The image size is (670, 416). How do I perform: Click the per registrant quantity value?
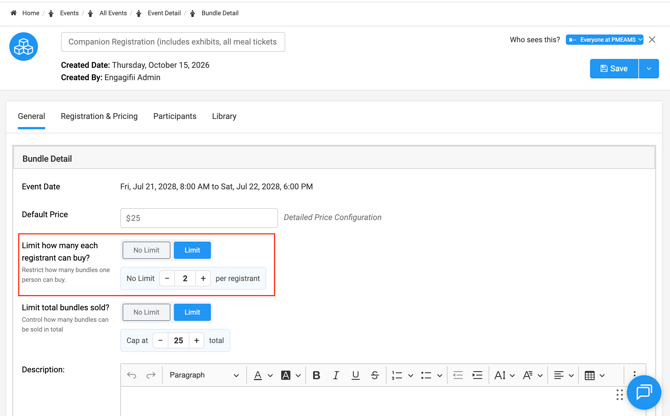click(185, 278)
